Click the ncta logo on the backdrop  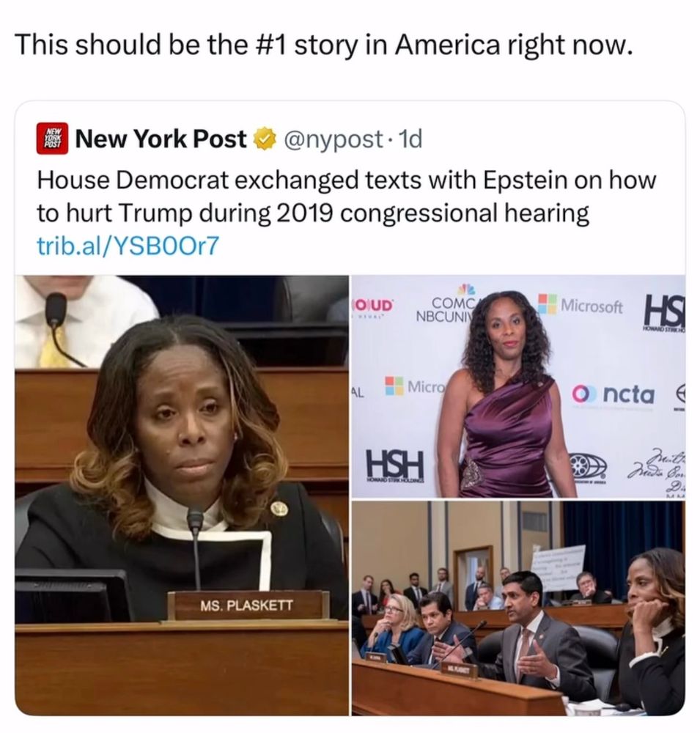[x=614, y=394]
